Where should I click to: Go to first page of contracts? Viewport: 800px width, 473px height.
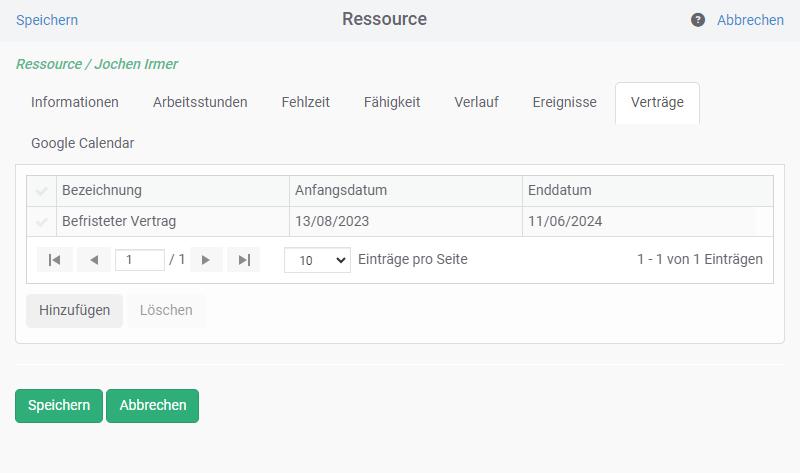tap(55, 260)
